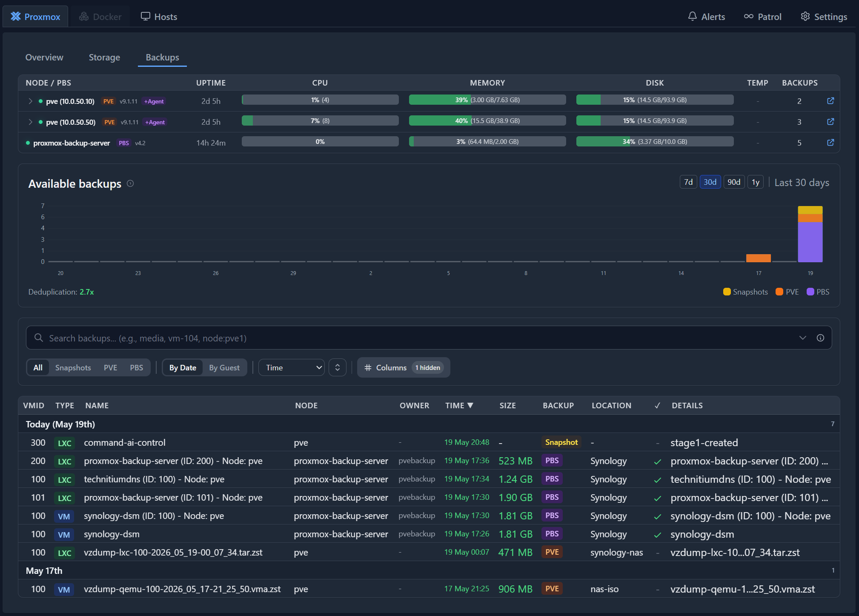Click the verified checkmark column header

658,406
